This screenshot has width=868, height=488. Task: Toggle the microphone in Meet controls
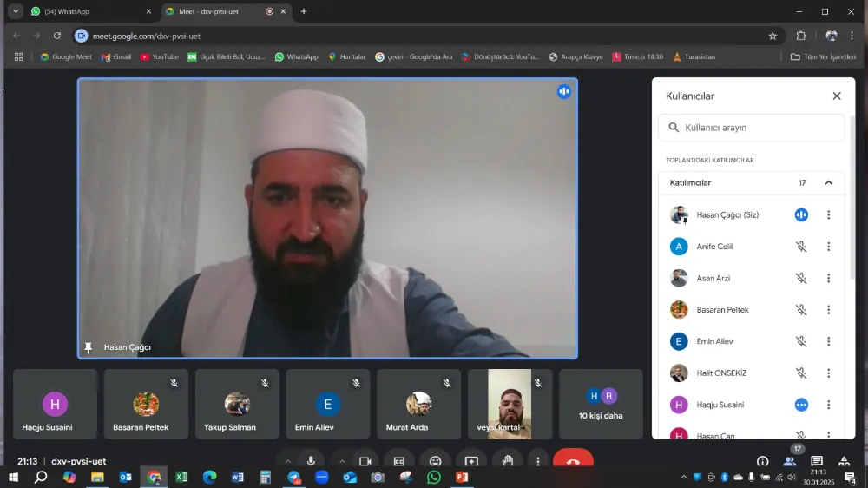[x=311, y=461]
